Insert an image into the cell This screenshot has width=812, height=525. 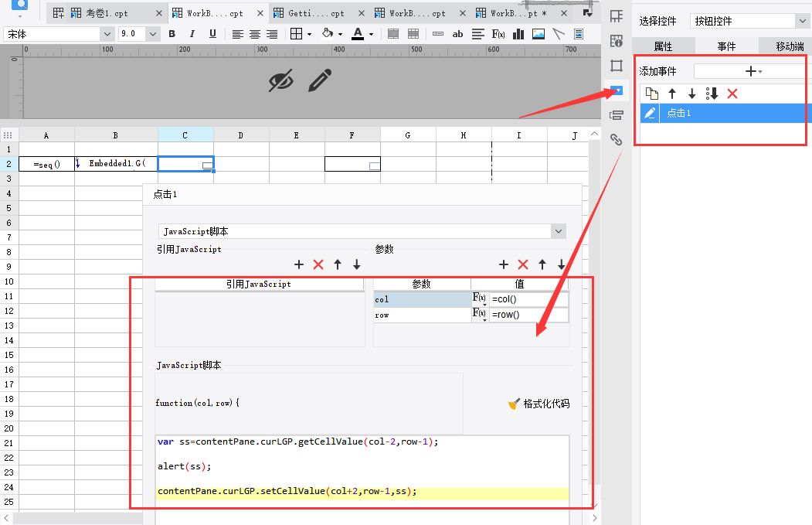click(539, 34)
